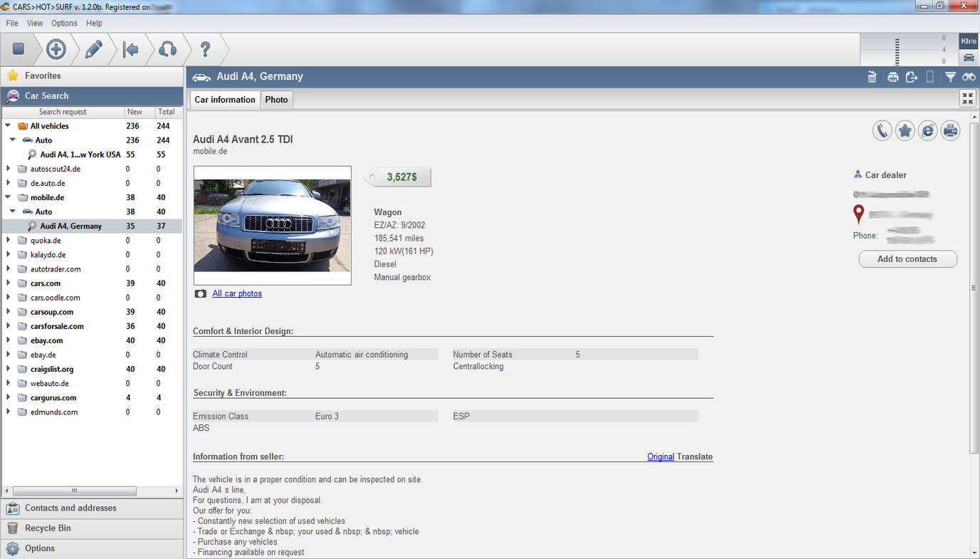Viewport: 980px width, 559px height.
Task: Click the Edit pencil toolbar icon
Action: pos(94,49)
